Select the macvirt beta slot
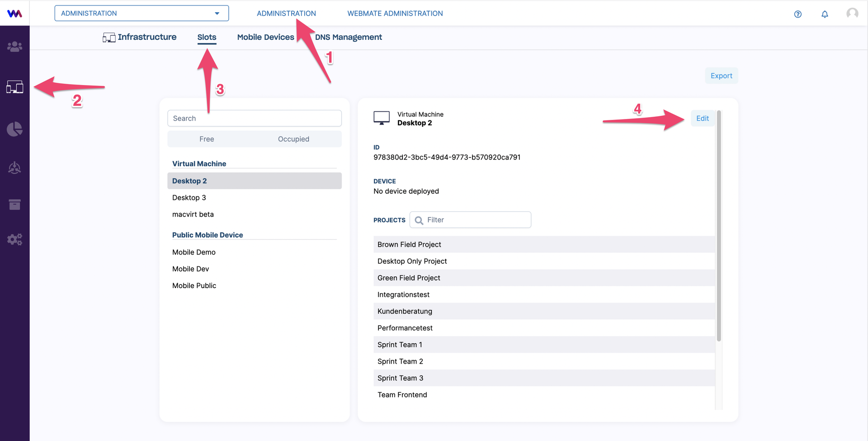This screenshot has width=868, height=441. click(255, 214)
